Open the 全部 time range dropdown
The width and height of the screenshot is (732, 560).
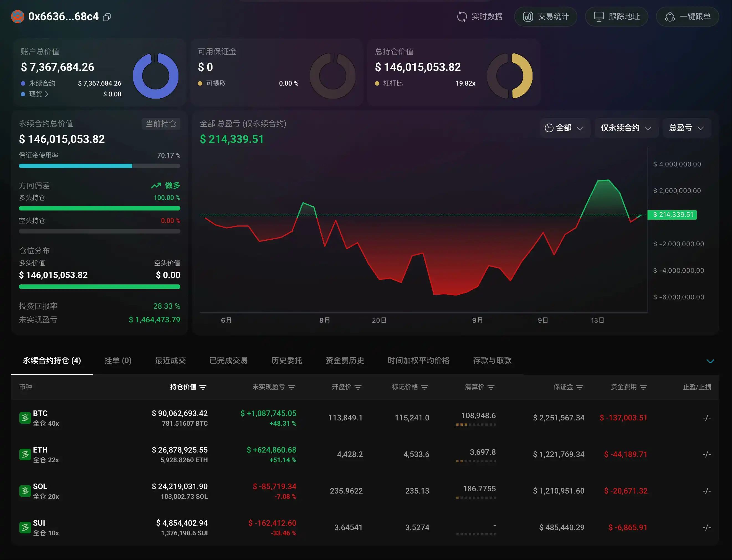564,128
